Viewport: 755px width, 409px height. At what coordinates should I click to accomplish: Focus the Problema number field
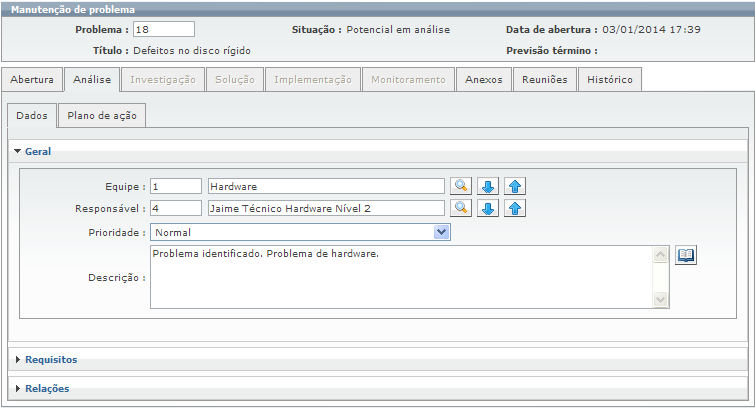(x=164, y=29)
